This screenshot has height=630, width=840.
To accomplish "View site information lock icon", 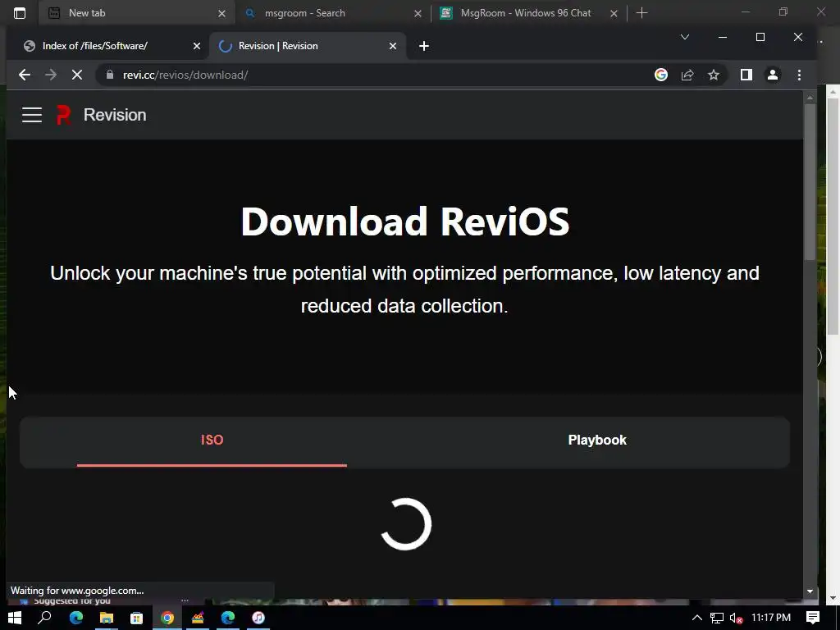I will pos(110,75).
